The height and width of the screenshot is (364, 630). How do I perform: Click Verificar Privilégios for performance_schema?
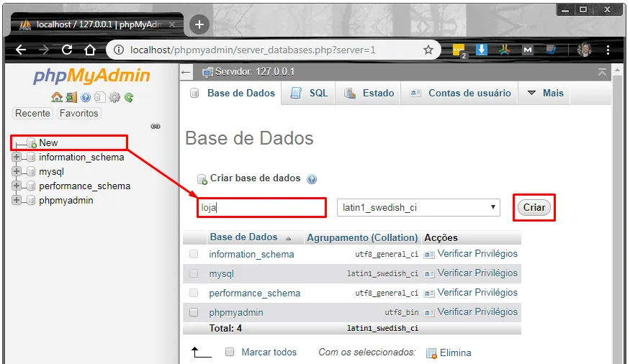tap(477, 293)
